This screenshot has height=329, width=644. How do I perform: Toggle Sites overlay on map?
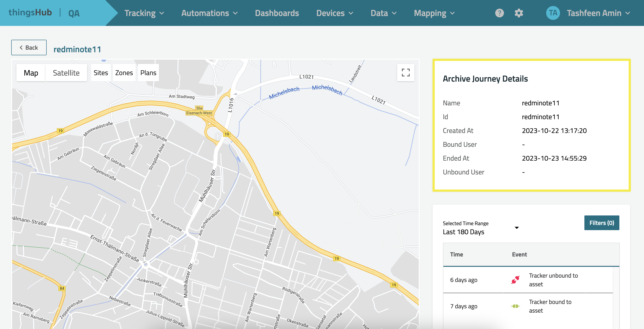[x=101, y=73]
